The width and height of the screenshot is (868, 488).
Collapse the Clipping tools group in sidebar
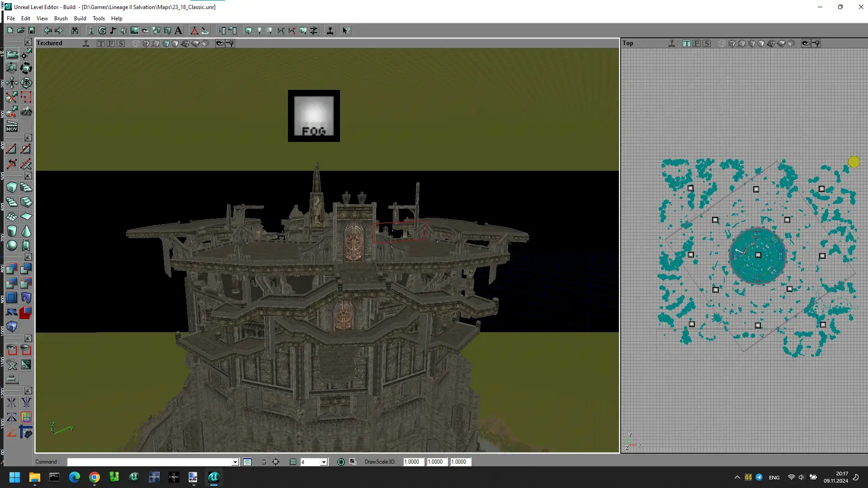28,137
